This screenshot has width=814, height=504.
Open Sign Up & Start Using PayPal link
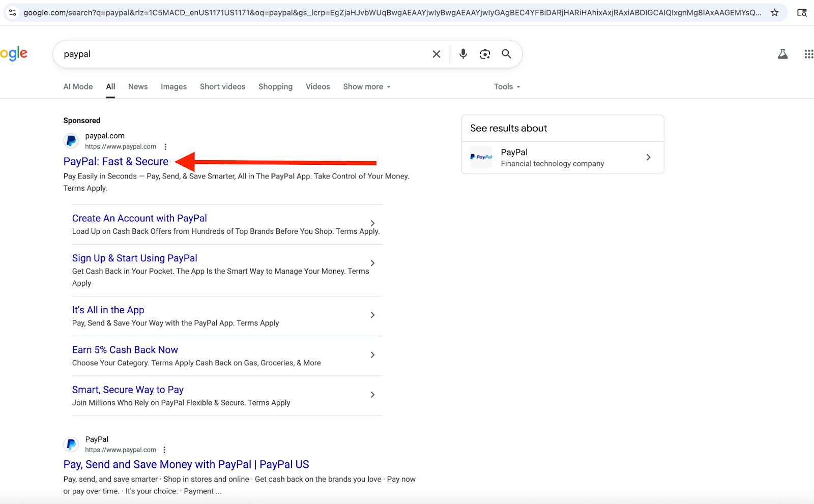134,258
